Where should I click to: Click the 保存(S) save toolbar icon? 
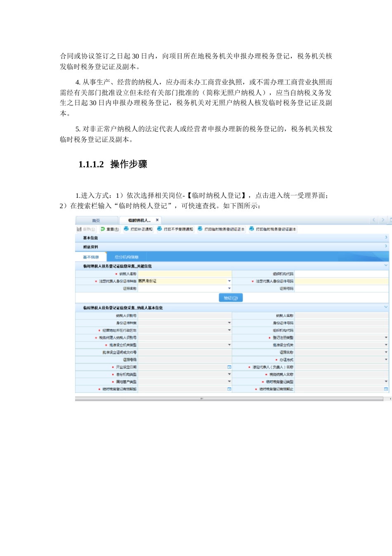tap(79, 229)
